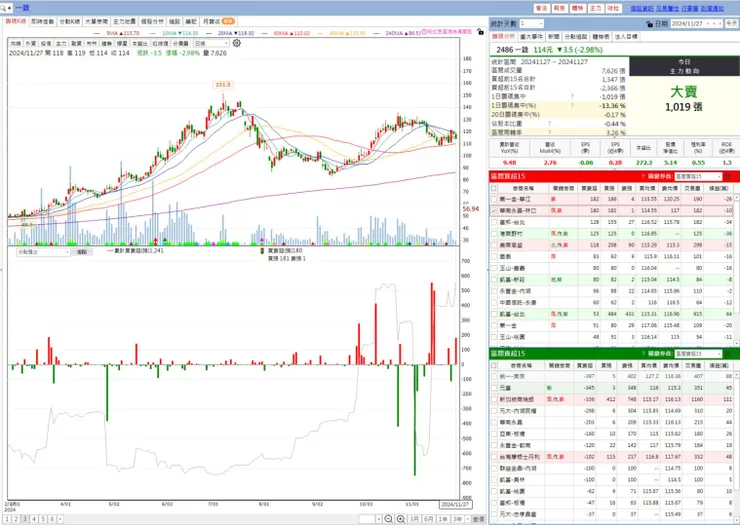
Task: Tick checkbox for 元富 row
Action: 494,388
